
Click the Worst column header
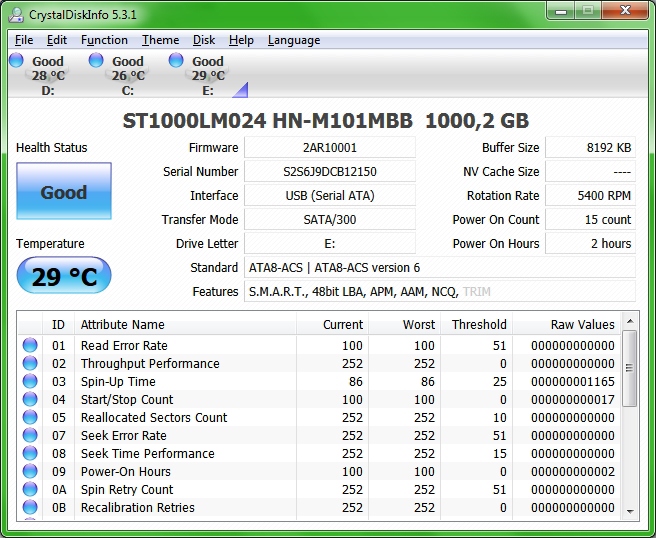pyautogui.click(x=404, y=324)
